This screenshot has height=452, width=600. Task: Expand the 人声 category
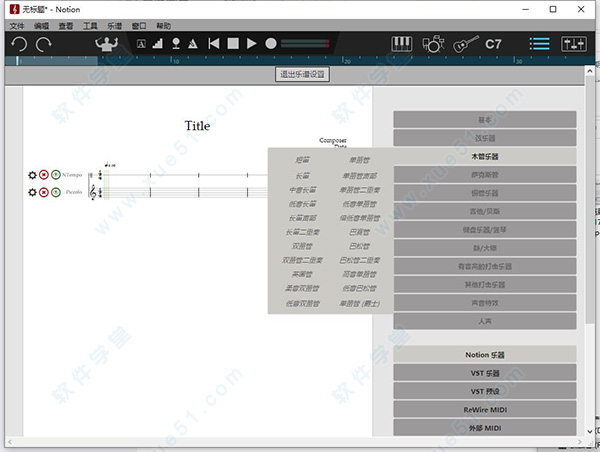tap(485, 321)
